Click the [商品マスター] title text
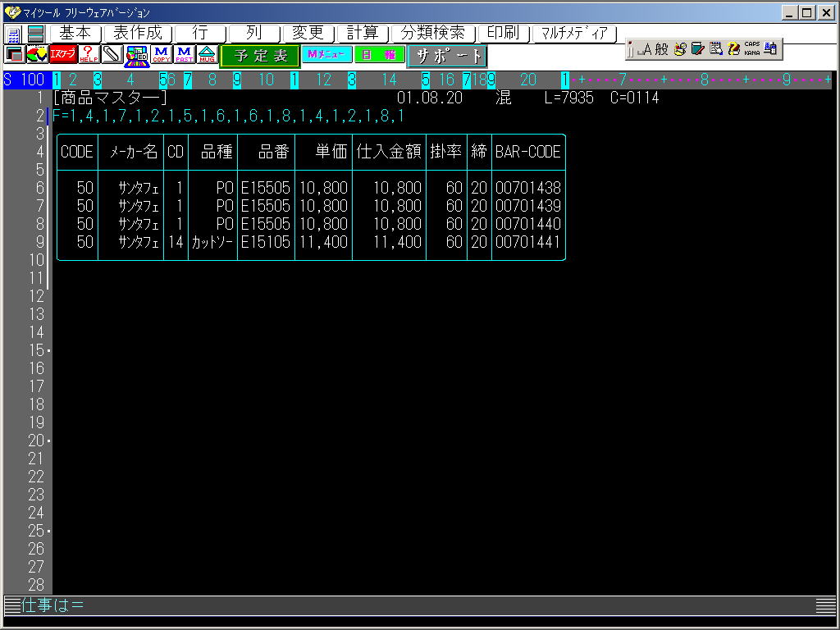Viewport: 840px width, 630px height. point(111,98)
